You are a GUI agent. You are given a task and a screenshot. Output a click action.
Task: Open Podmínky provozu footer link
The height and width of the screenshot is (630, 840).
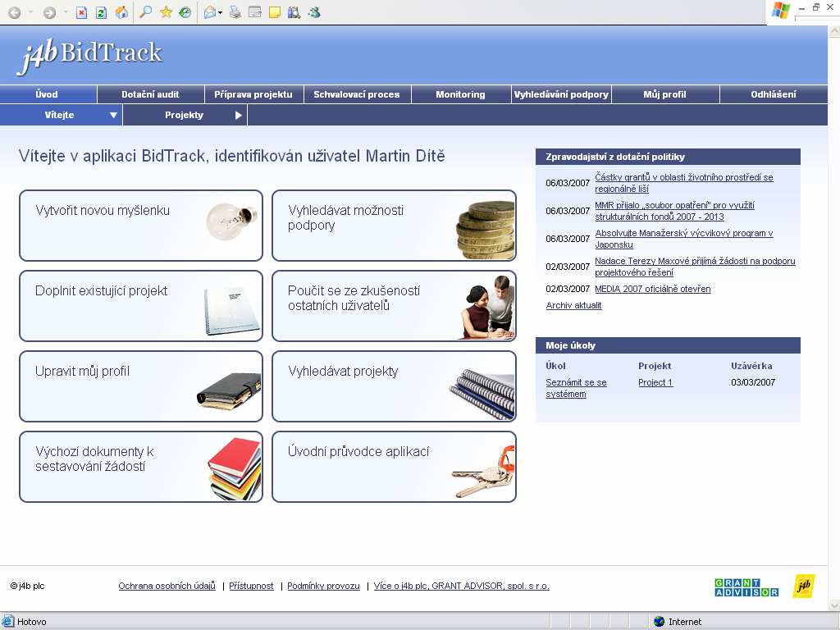(323, 586)
